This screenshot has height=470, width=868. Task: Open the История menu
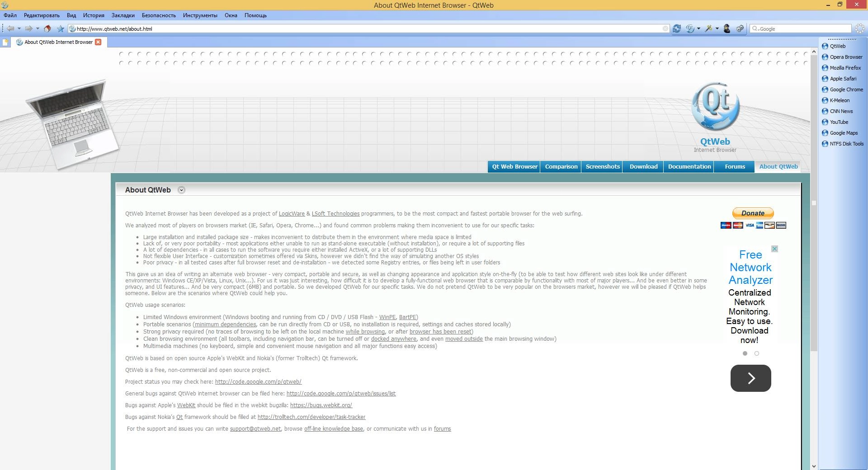tap(94, 15)
